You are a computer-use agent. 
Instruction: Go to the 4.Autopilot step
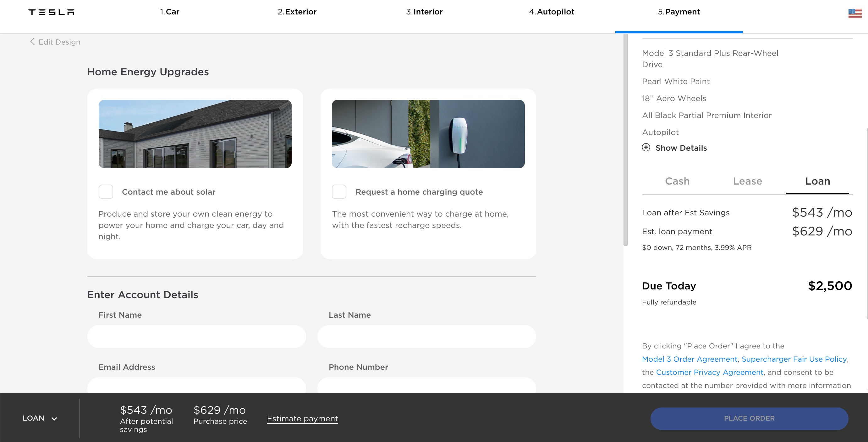[552, 11]
